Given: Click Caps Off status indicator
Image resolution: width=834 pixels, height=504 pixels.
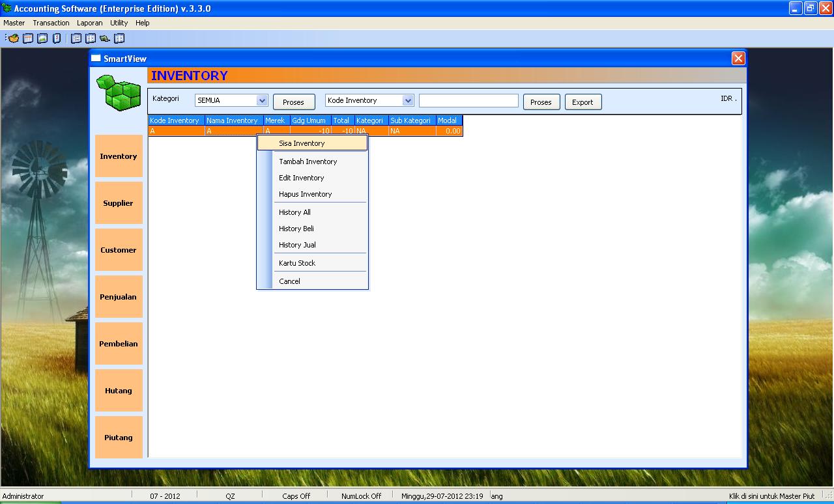Looking at the screenshot, I should tap(296, 496).
